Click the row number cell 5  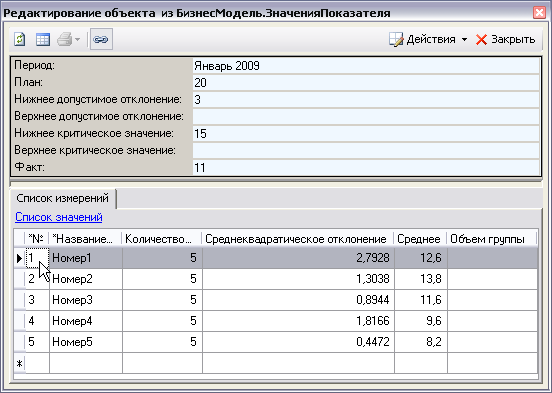click(x=37, y=342)
